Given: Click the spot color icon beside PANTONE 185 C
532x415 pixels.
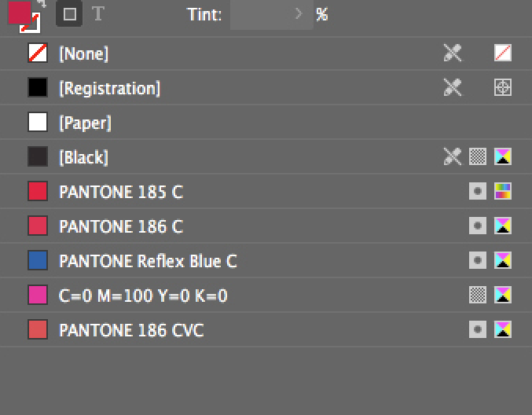Looking at the screenshot, I should 478,192.
